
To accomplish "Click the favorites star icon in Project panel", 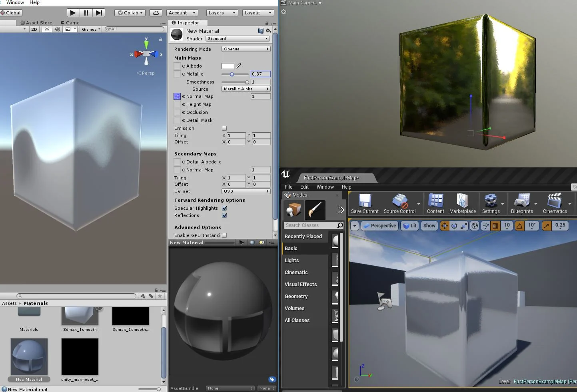I will point(160,296).
